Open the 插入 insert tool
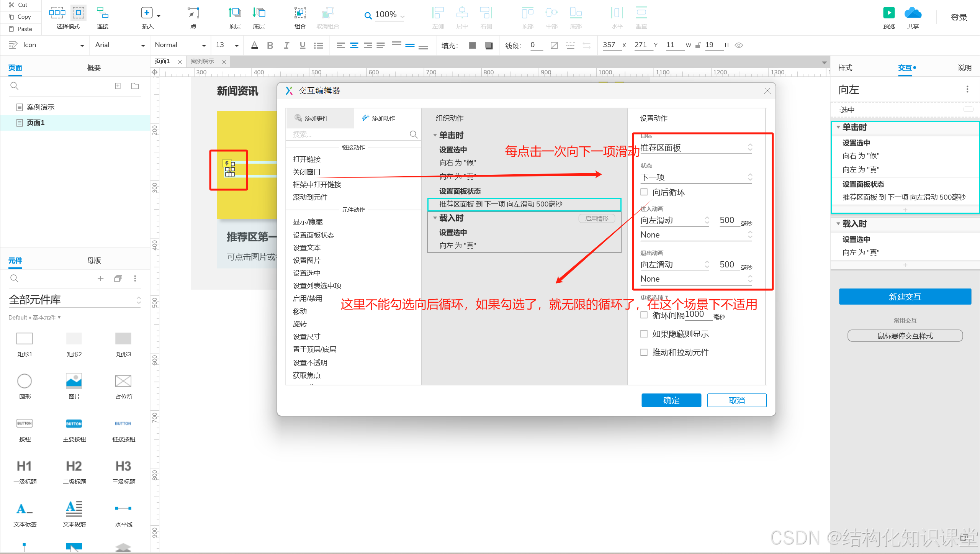 tap(147, 13)
